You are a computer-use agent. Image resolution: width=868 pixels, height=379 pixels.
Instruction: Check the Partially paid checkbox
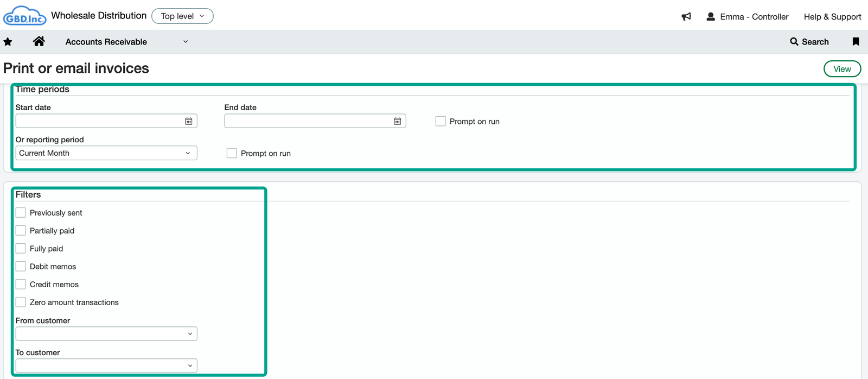(21, 230)
